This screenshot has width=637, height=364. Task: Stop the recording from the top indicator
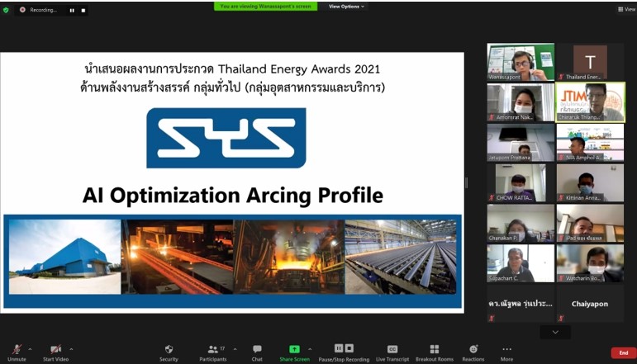point(83,10)
